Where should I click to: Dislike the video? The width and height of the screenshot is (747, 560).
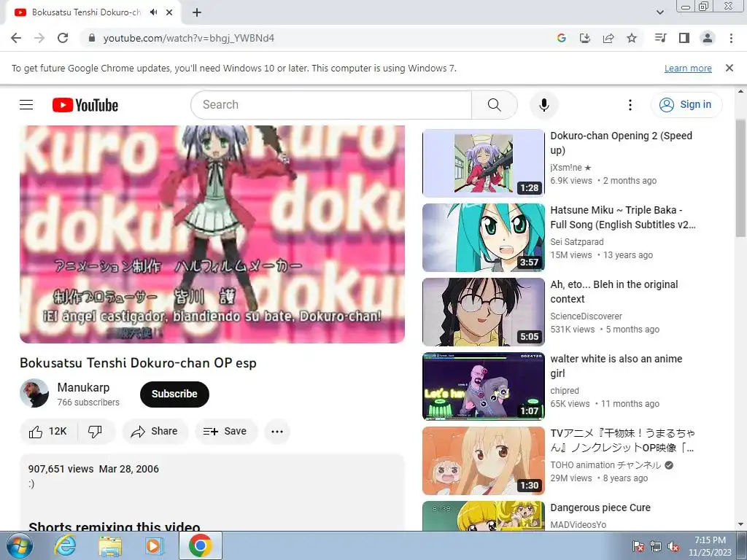tap(96, 432)
